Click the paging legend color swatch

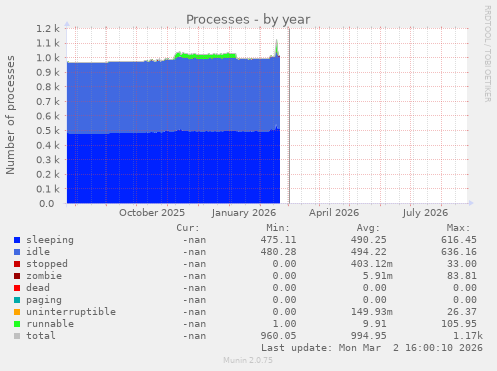[x=17, y=300]
